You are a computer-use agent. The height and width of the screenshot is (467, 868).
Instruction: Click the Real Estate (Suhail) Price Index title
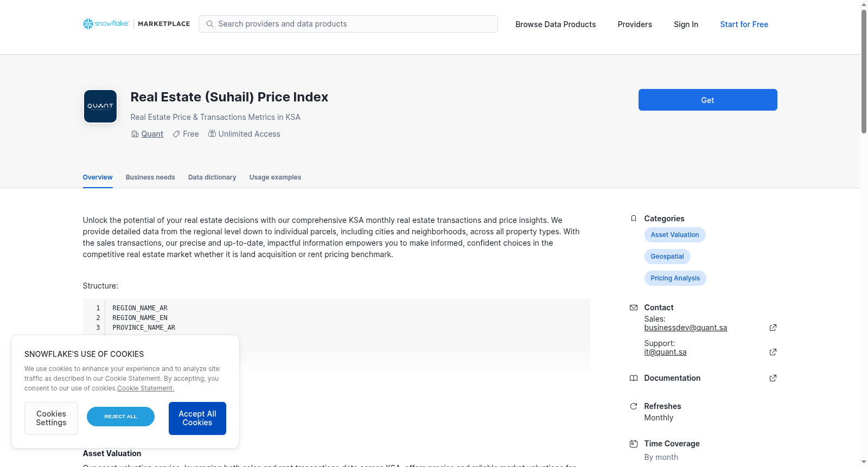click(229, 97)
